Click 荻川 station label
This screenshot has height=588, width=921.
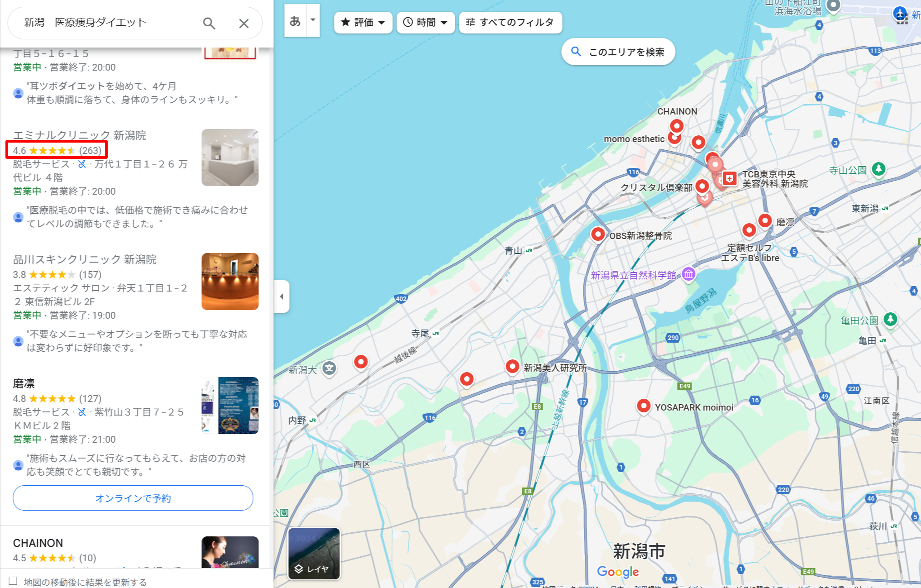pyautogui.click(x=878, y=526)
